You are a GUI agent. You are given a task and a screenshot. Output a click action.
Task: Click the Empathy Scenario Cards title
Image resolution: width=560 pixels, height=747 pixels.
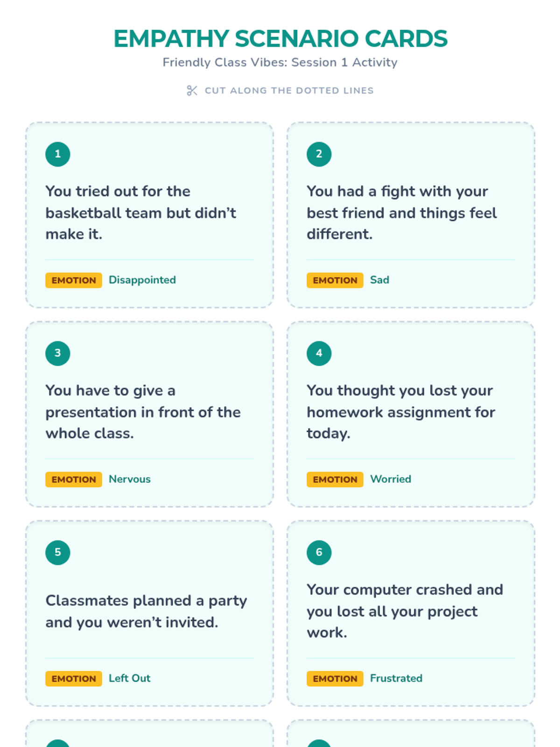[x=280, y=39]
